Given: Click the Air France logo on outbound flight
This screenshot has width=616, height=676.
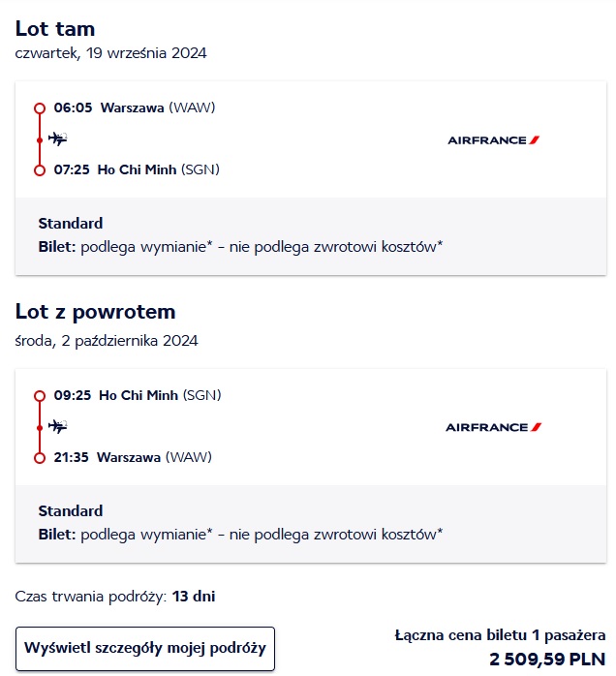Looking at the screenshot, I should tap(494, 139).
